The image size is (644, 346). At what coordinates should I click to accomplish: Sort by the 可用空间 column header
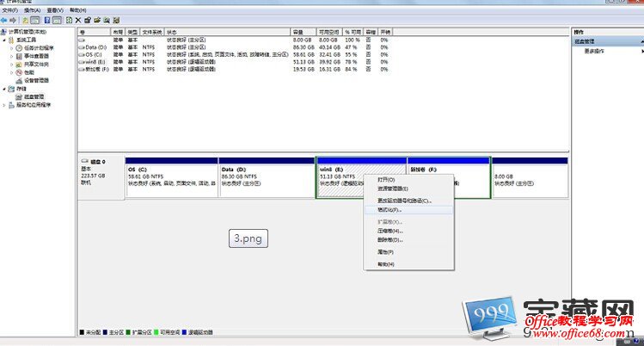(329, 32)
